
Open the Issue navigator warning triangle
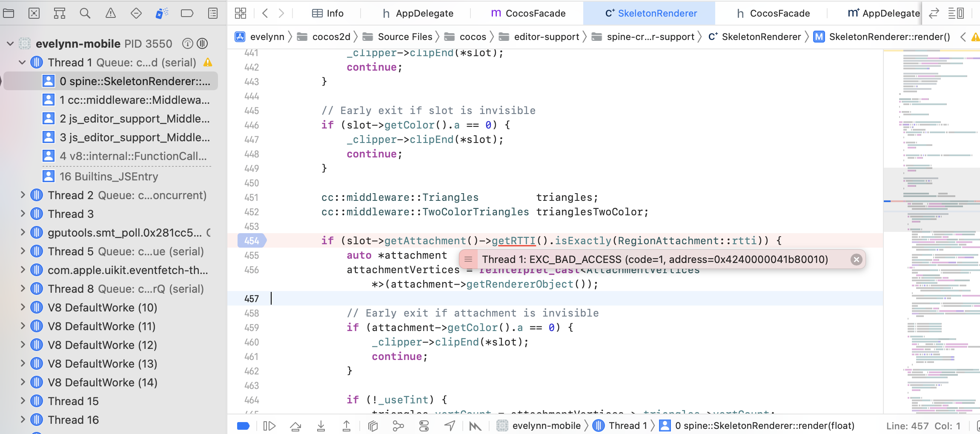coord(111,13)
